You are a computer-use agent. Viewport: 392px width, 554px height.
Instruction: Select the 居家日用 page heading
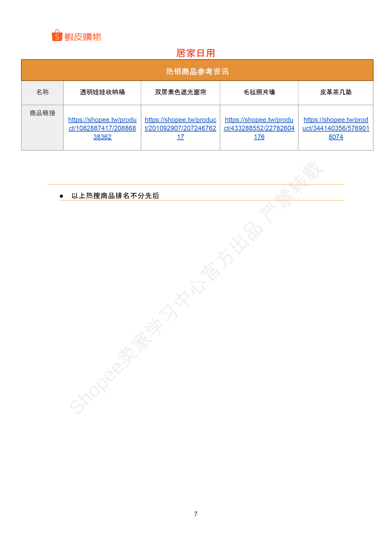point(196,53)
